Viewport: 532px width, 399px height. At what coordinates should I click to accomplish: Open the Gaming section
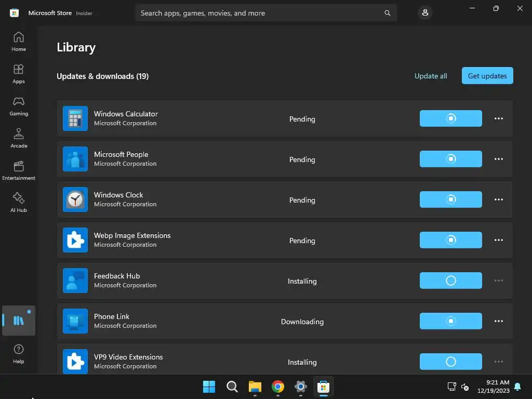point(18,106)
